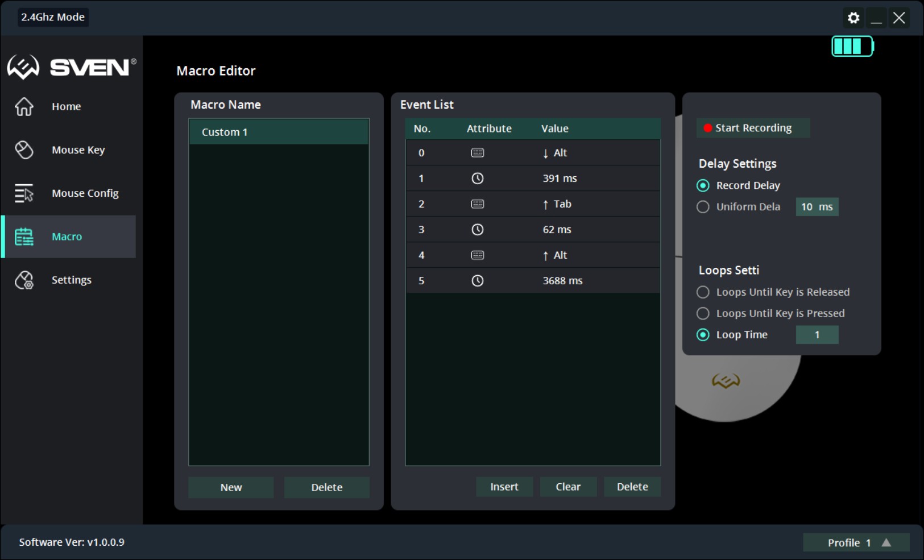The height and width of the screenshot is (560, 924).
Task: Select keyboard icon in event row 0
Action: [x=478, y=153]
